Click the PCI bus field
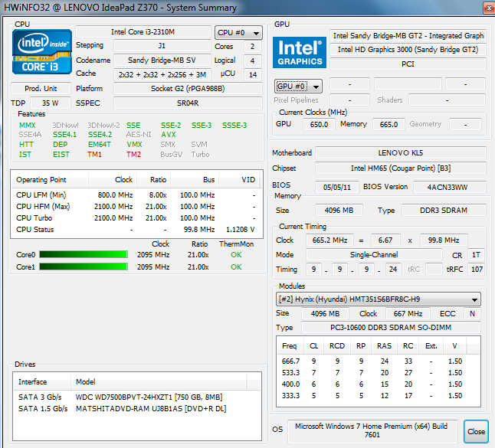495x448 pixels. click(x=408, y=64)
